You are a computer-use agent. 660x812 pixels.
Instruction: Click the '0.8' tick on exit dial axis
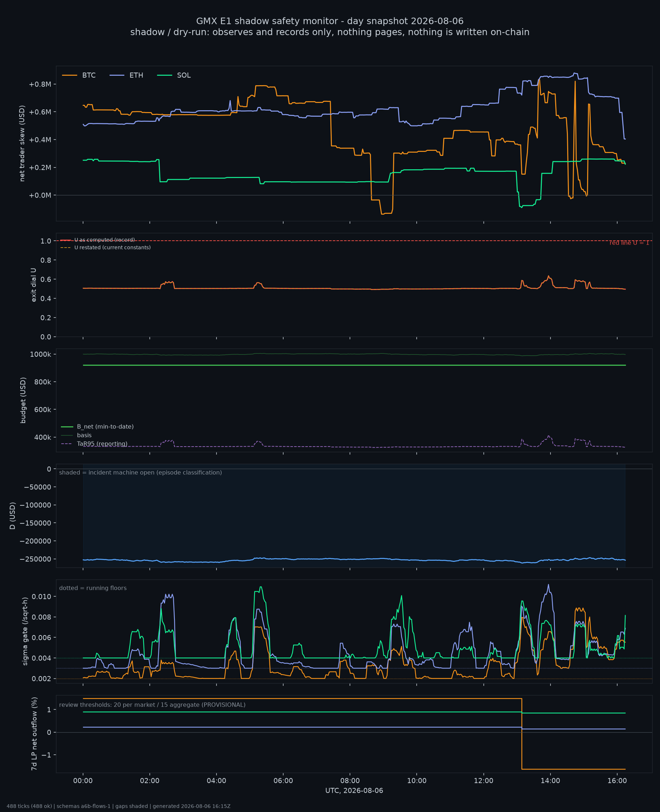pos(46,260)
